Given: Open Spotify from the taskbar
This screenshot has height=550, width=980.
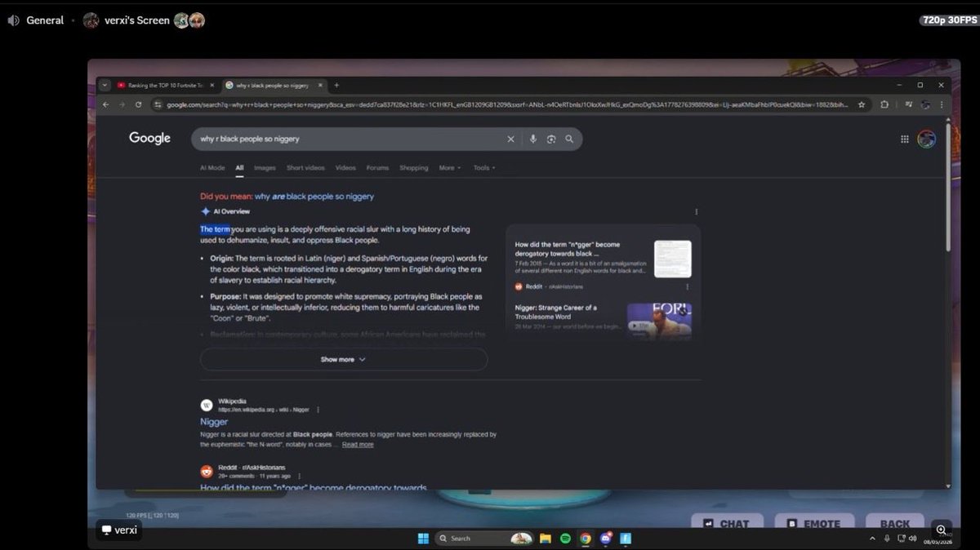Looking at the screenshot, I should pos(565,539).
